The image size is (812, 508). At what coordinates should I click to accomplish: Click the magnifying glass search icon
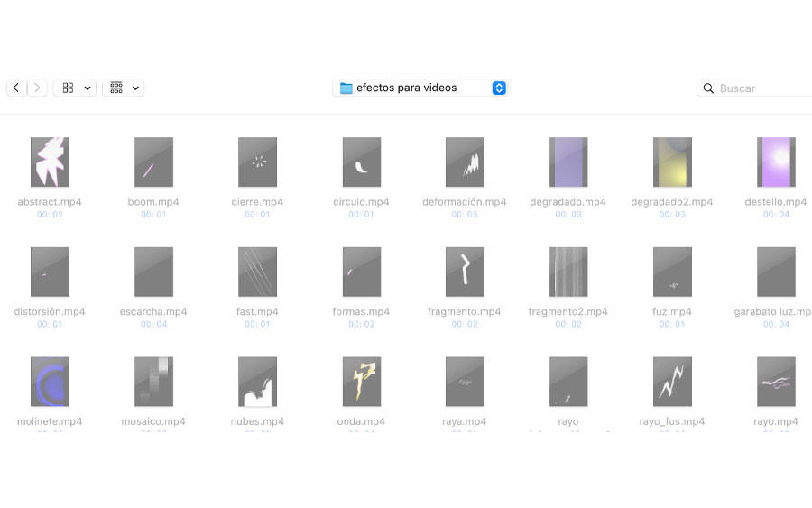[708, 88]
